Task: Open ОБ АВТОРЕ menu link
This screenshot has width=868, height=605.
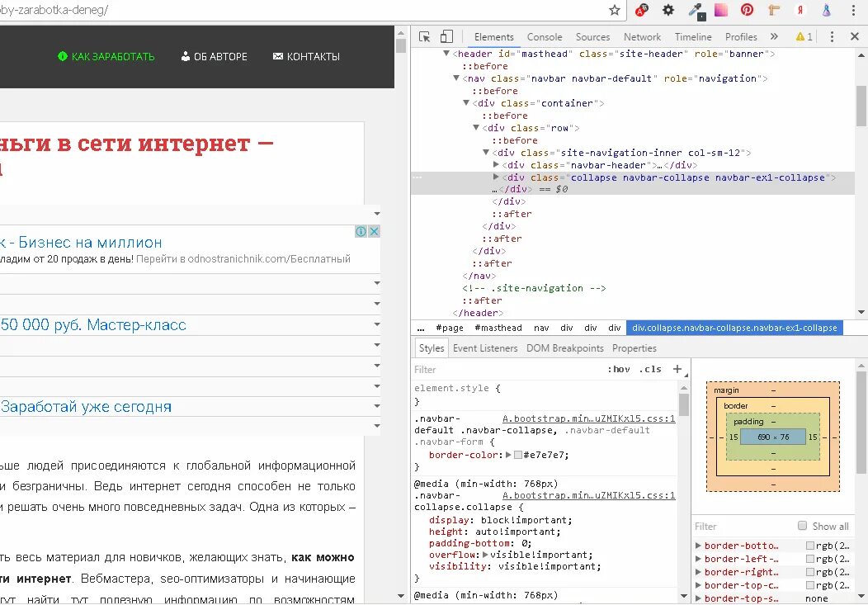Action: (215, 56)
